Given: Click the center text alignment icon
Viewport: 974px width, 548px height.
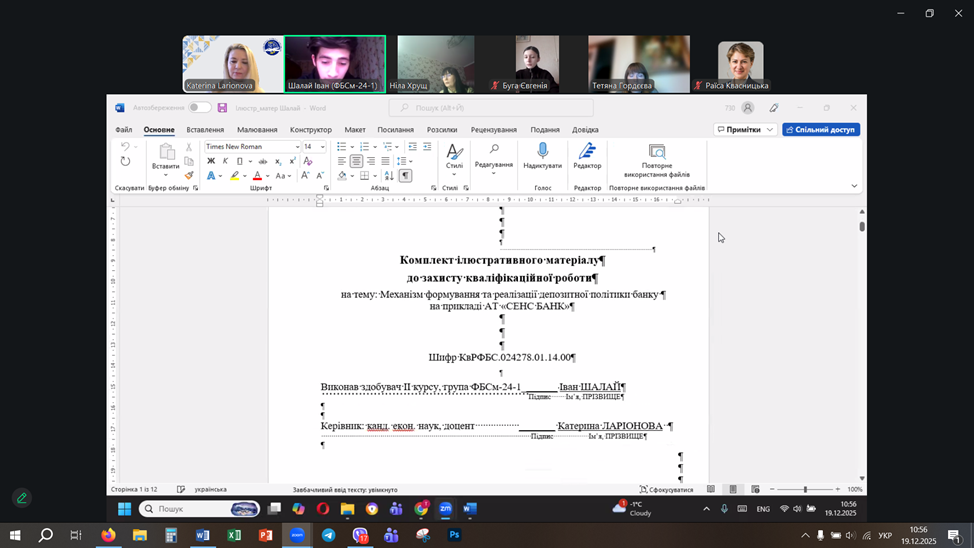Looking at the screenshot, I should [356, 161].
